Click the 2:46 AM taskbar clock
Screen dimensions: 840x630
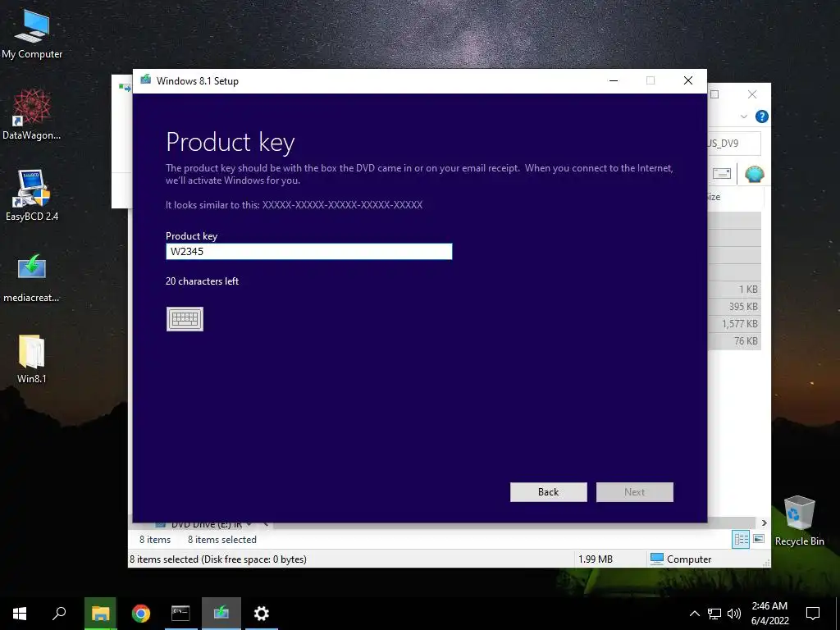[x=769, y=614]
